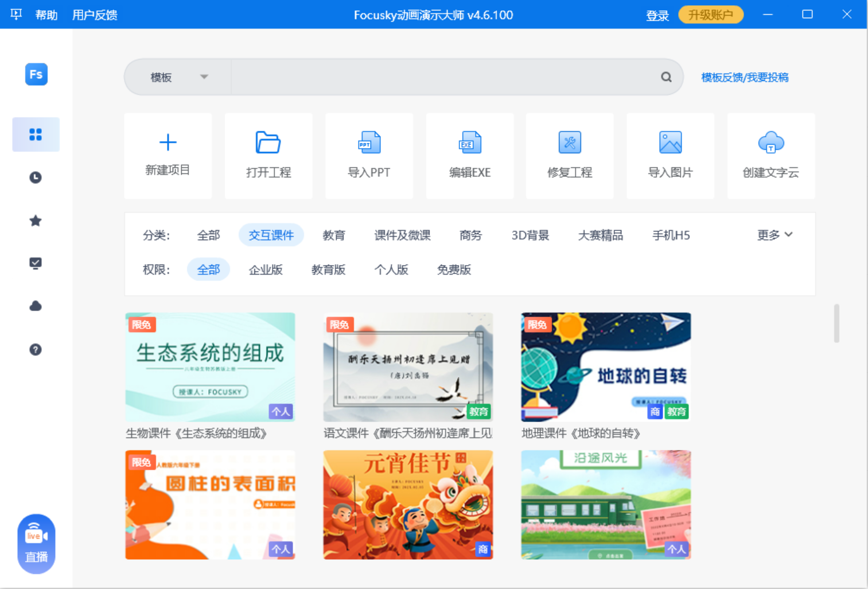Select the 大赛精品 category
Viewport: 868px width, 589px height.
(600, 235)
